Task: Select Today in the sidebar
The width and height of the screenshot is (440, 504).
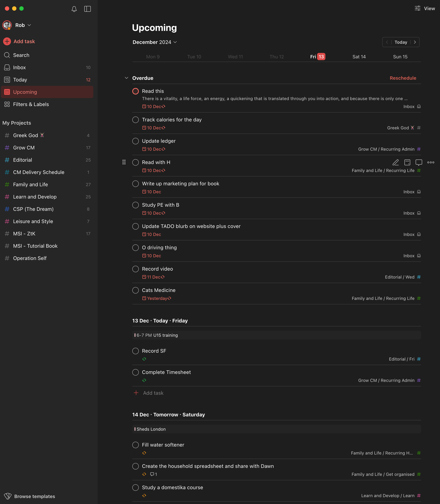Action: click(20, 80)
